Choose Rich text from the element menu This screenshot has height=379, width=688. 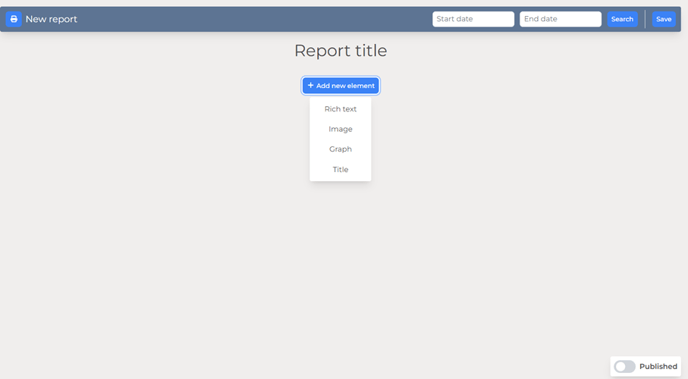pos(340,109)
